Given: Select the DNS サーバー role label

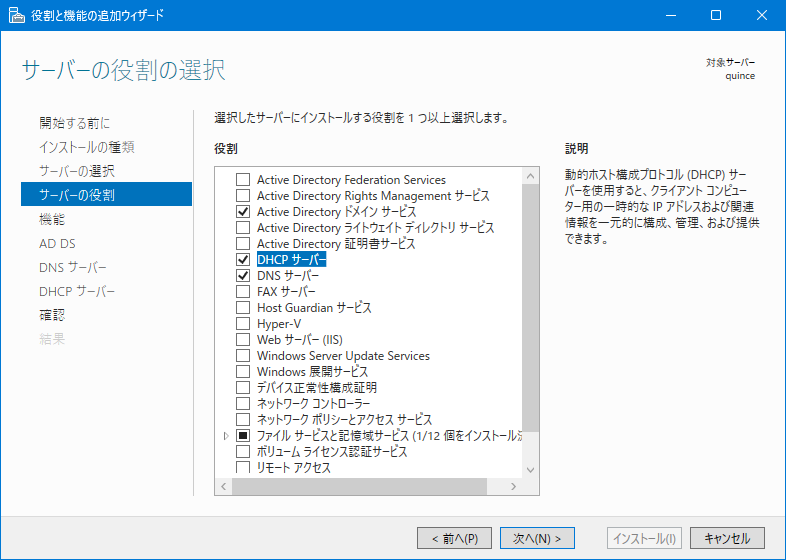Looking at the screenshot, I should pos(288,276).
